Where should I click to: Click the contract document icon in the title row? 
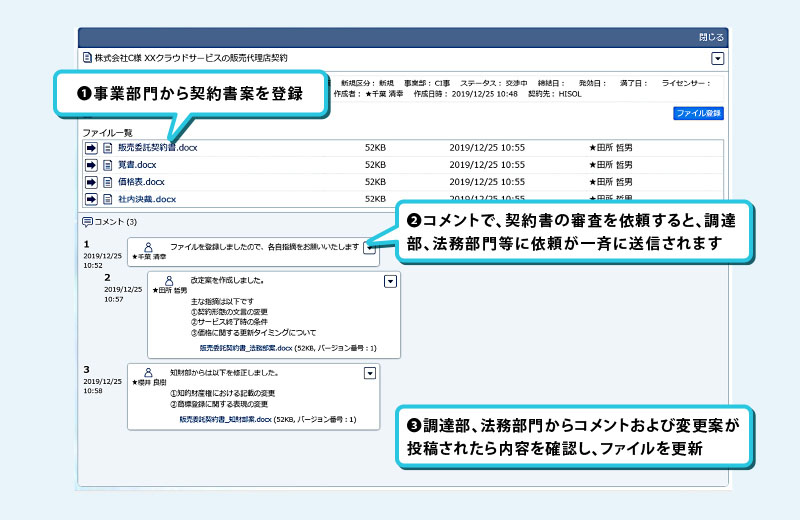click(88, 59)
